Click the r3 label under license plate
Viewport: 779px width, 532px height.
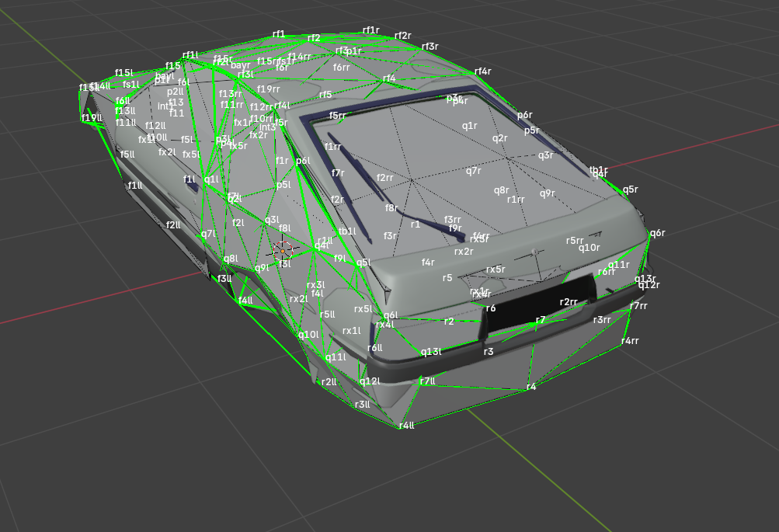pos(489,352)
